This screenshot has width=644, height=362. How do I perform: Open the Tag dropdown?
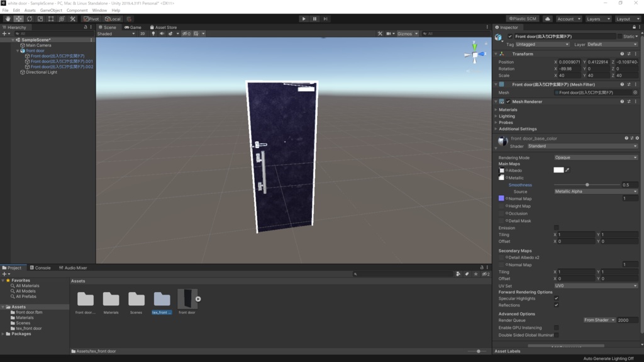tap(542, 45)
